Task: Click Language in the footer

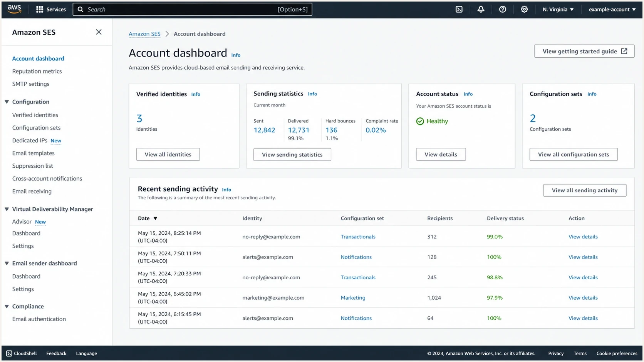Action: tap(86, 353)
